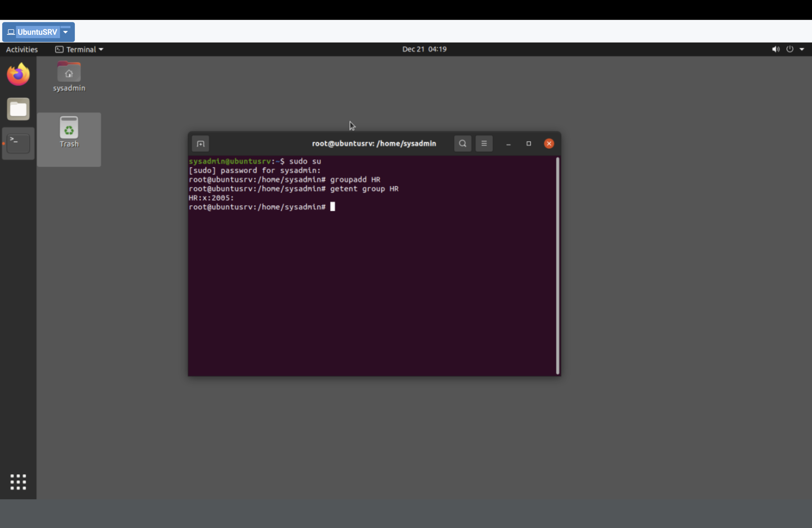This screenshot has height=528, width=812.
Task: Expand the system menu arrow
Action: (x=802, y=49)
